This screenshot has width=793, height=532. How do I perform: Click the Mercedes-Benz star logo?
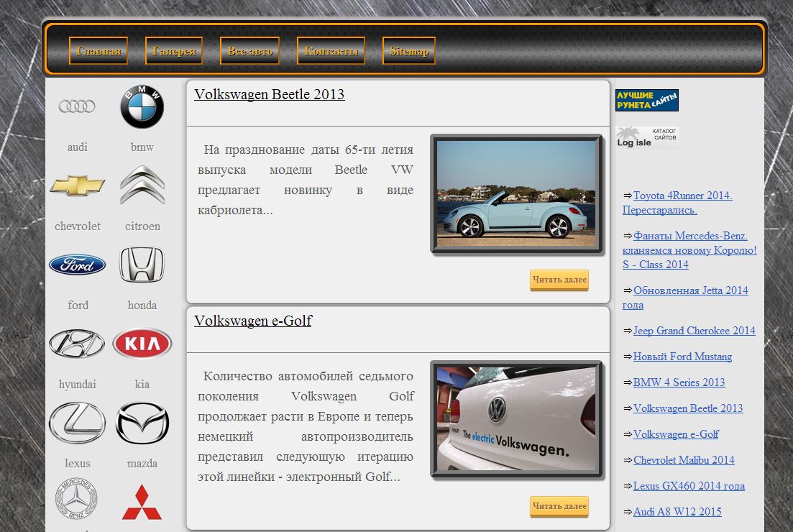[76, 499]
